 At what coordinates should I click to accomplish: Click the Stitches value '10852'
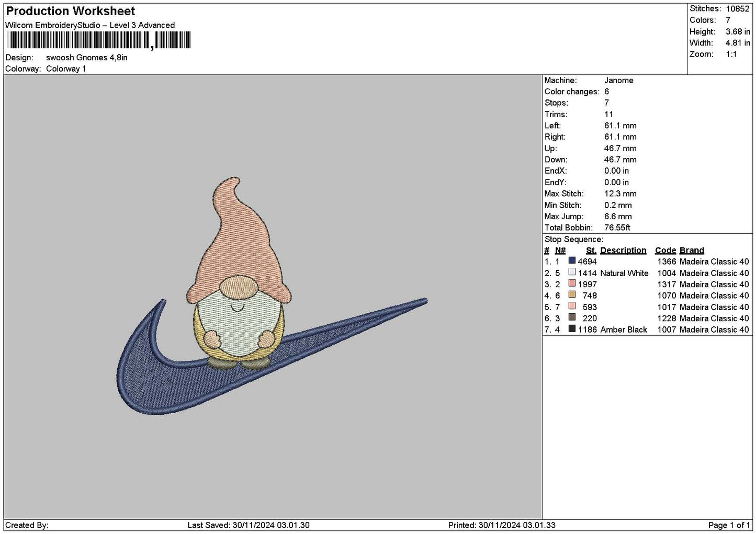point(738,9)
